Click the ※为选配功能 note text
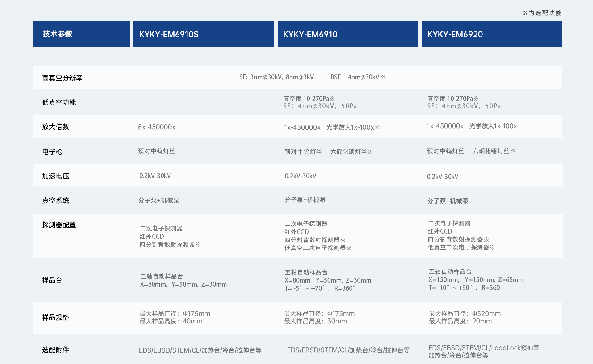The width and height of the screenshot is (593, 364). pyautogui.click(x=542, y=13)
